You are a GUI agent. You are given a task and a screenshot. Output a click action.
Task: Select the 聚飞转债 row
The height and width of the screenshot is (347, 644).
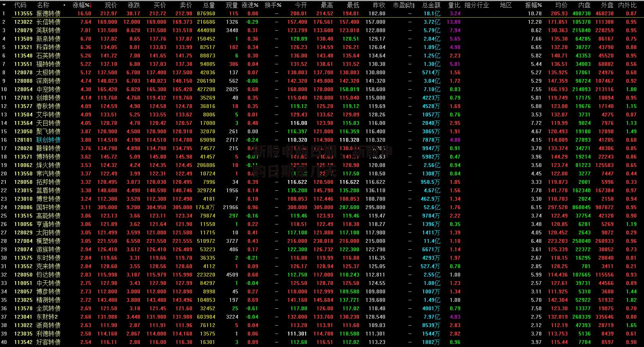322,131
